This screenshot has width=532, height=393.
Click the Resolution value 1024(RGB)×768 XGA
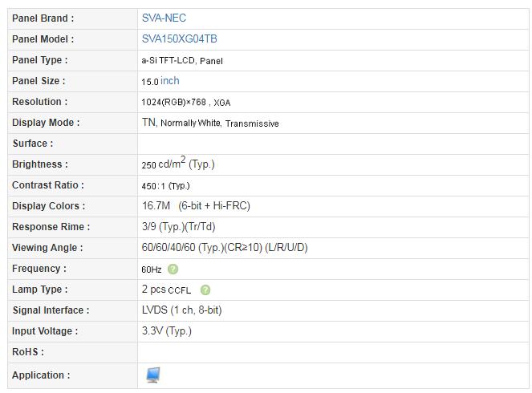[186, 102]
